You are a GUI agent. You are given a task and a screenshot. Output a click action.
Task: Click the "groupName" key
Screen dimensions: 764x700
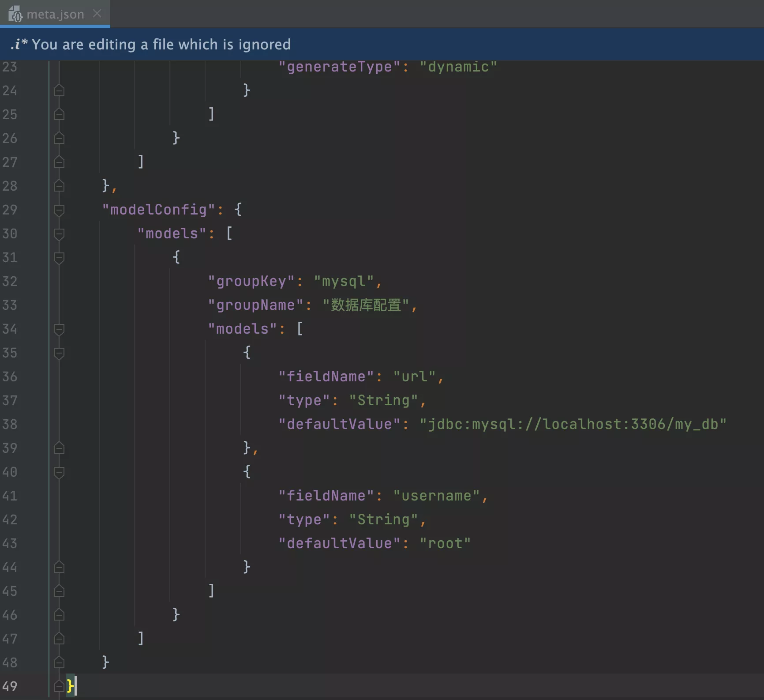click(255, 305)
